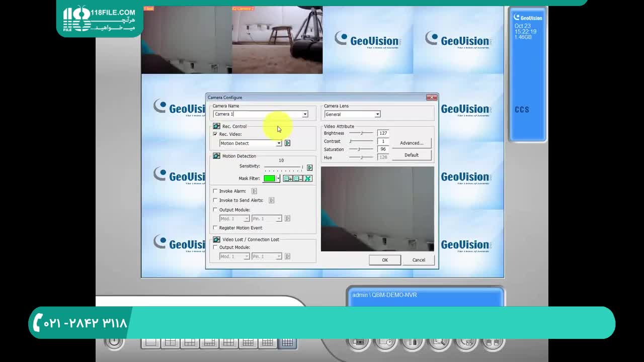Click the Hue value field showing 128

tap(383, 157)
